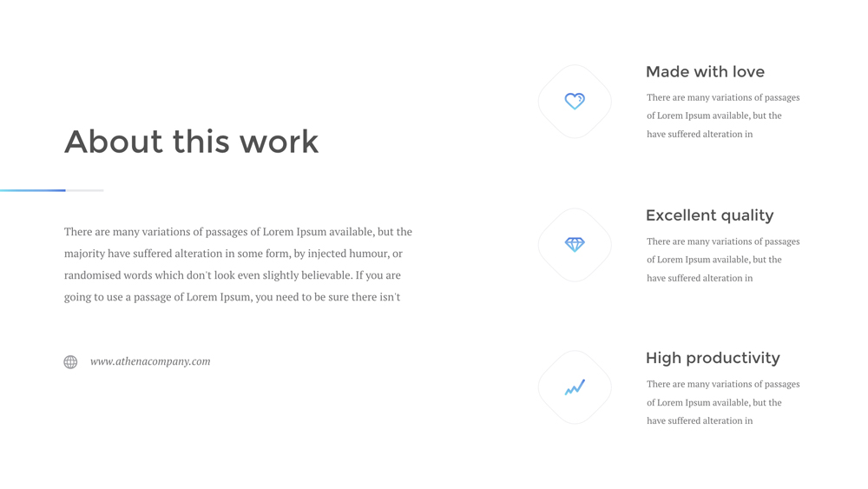Select the "Made with love" heading
The image size is (868, 489).
tap(705, 72)
